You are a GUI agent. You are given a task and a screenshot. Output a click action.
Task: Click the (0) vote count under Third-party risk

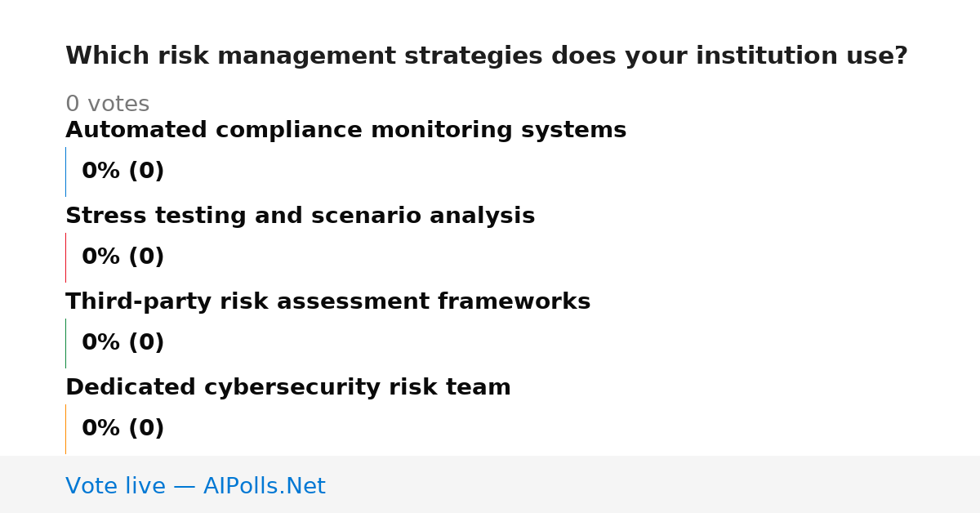[x=146, y=343]
